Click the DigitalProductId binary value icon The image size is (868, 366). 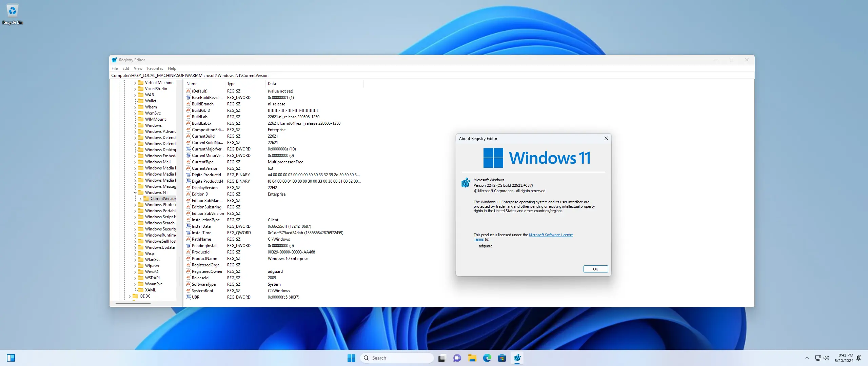pyautogui.click(x=189, y=175)
